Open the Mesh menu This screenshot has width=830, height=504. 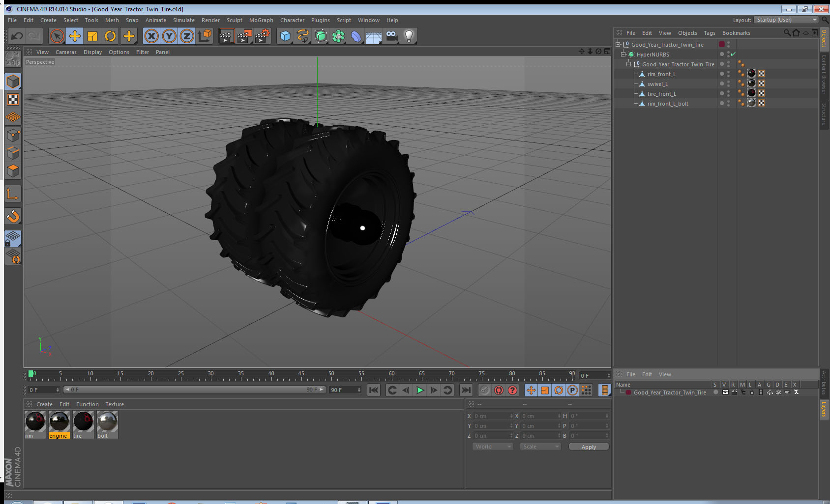[x=112, y=20]
